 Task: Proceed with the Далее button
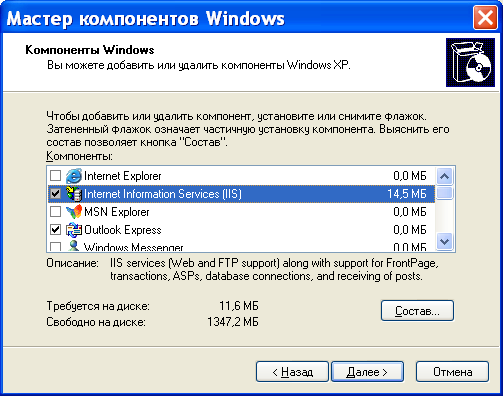coord(367,372)
